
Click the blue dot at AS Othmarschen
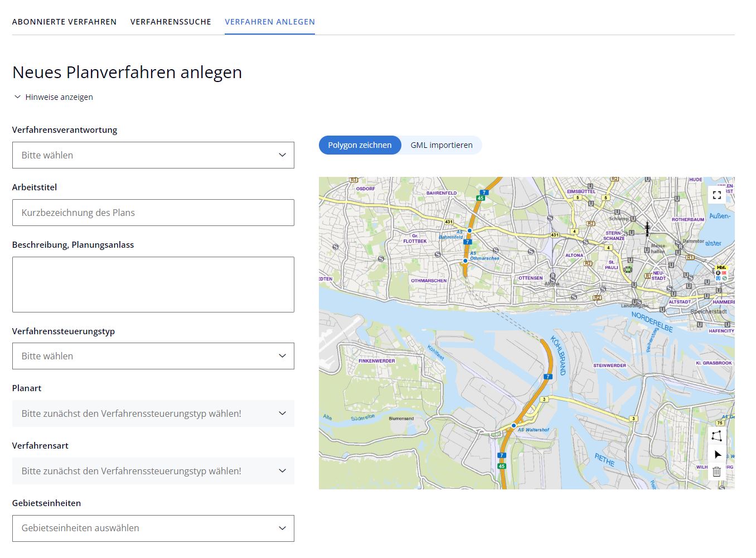[465, 261]
